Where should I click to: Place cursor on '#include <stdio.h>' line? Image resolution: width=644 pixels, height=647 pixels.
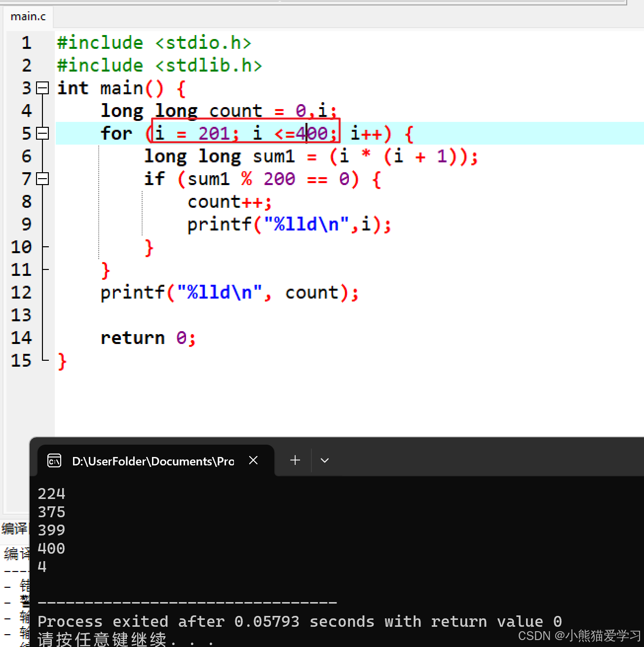pos(154,43)
